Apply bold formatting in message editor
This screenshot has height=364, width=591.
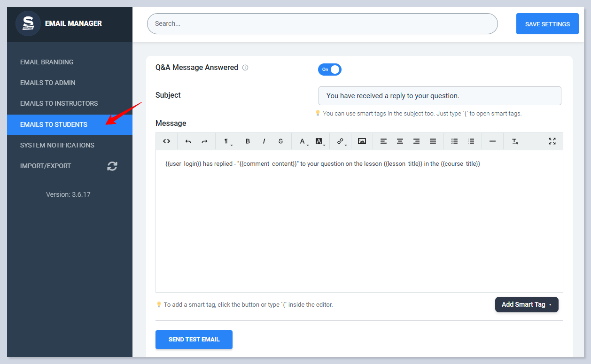click(x=248, y=141)
